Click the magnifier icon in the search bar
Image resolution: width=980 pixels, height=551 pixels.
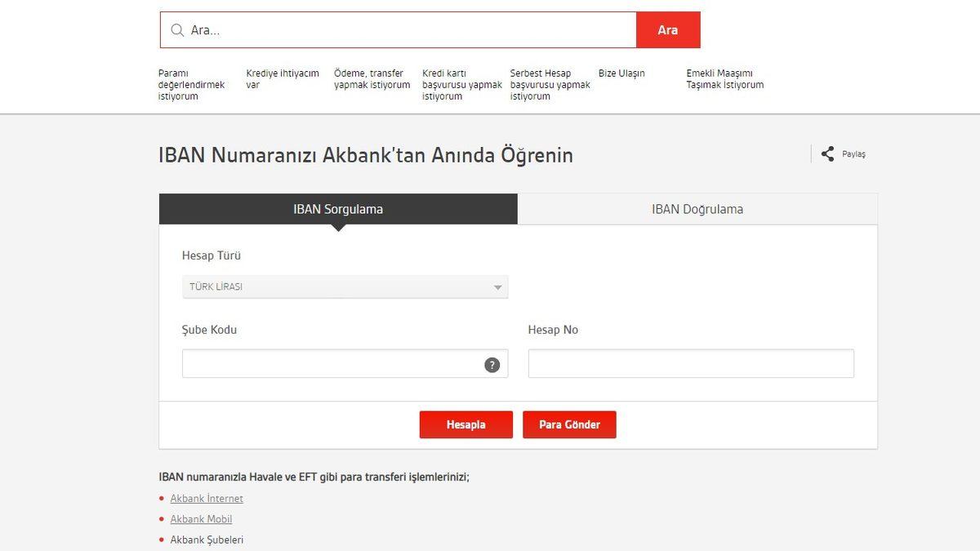(176, 29)
